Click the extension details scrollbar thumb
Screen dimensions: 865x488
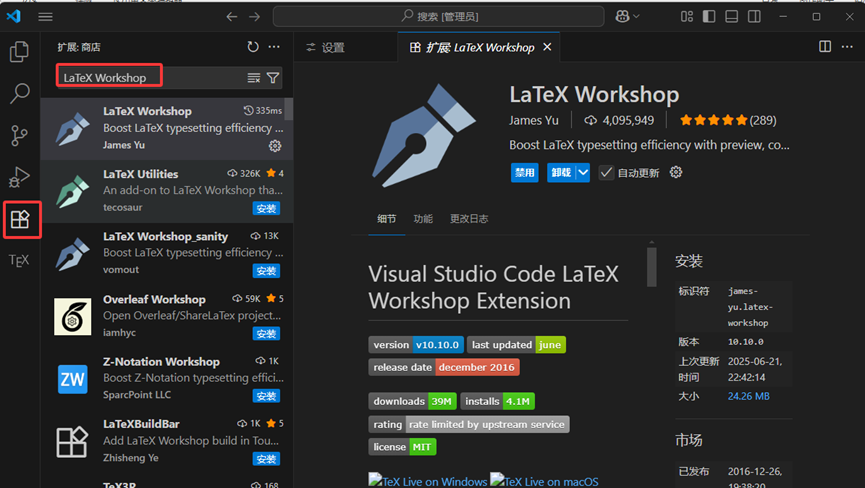tap(652, 266)
